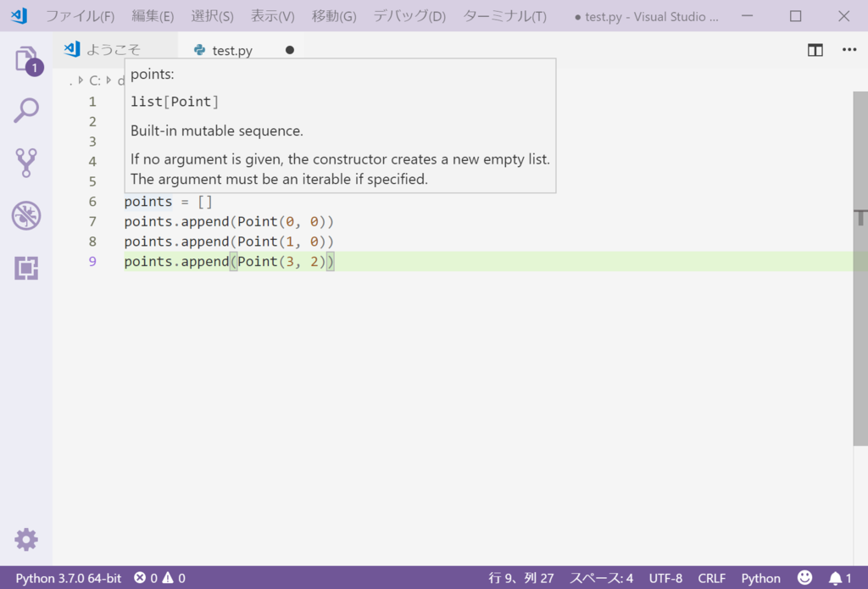Change indentation via スペース: 4
The width and height of the screenshot is (868, 589).
601,579
